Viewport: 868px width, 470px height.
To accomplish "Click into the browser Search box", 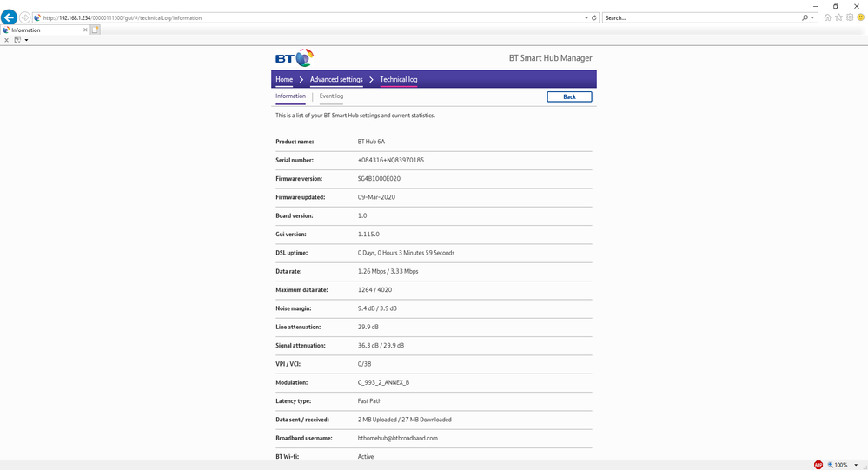I will pos(699,17).
